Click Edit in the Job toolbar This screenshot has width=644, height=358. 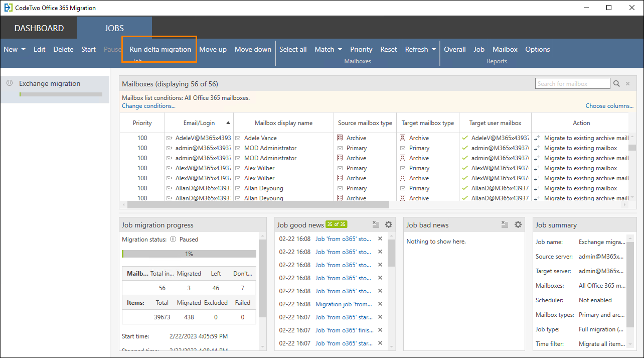pyautogui.click(x=40, y=49)
